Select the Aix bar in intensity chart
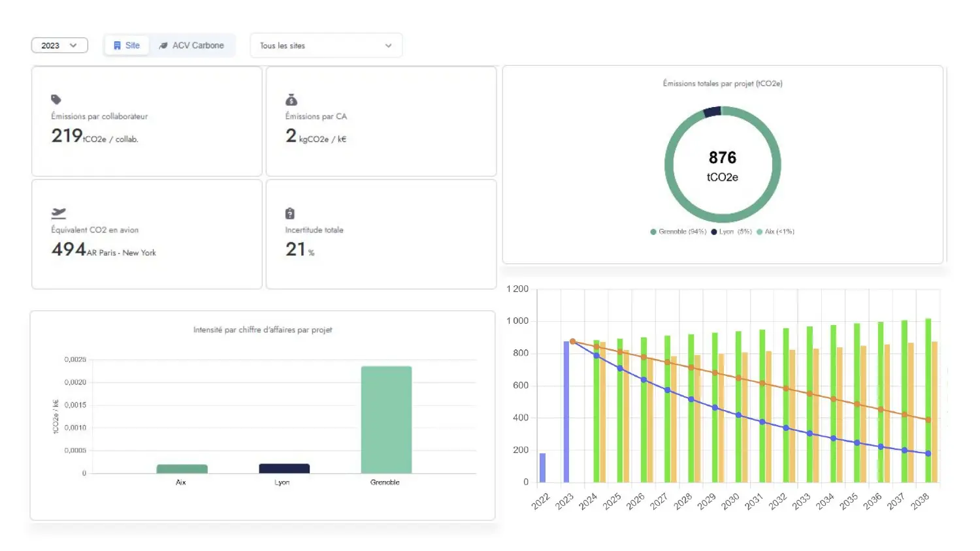Viewport: 980px width, 551px height. [182, 469]
